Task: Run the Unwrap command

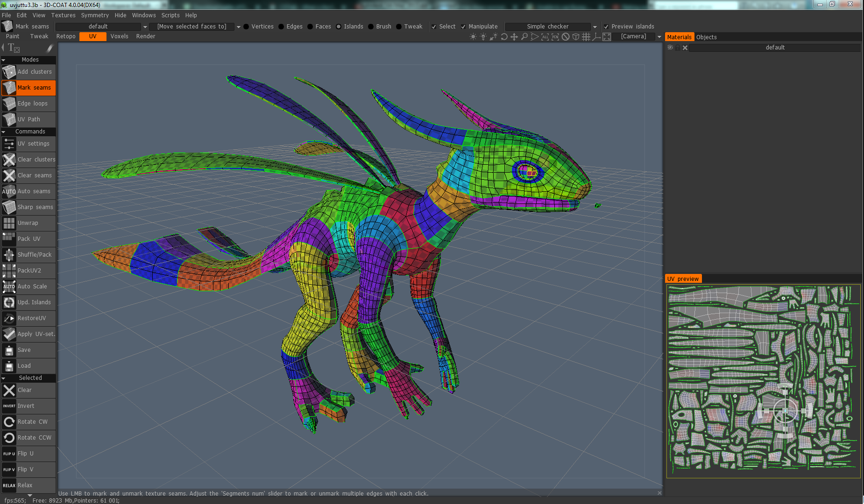Action: point(28,223)
